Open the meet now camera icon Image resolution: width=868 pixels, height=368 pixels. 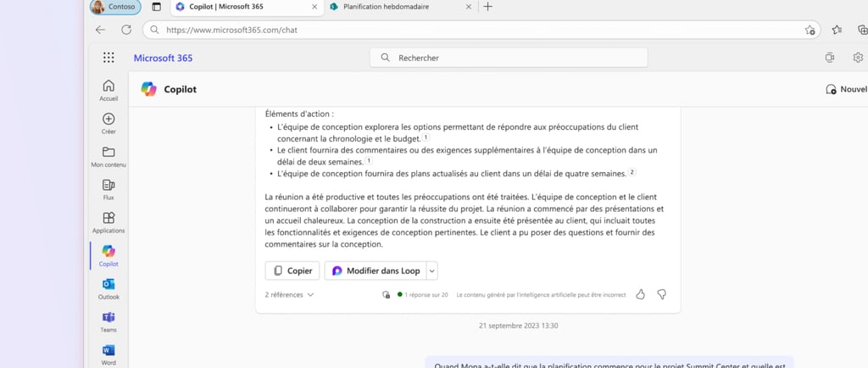tap(829, 58)
